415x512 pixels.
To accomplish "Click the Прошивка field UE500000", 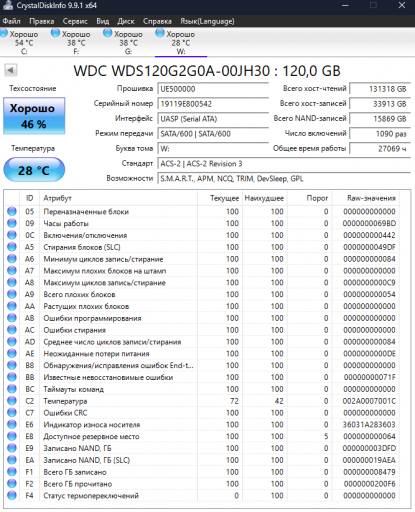I will tap(213, 89).
